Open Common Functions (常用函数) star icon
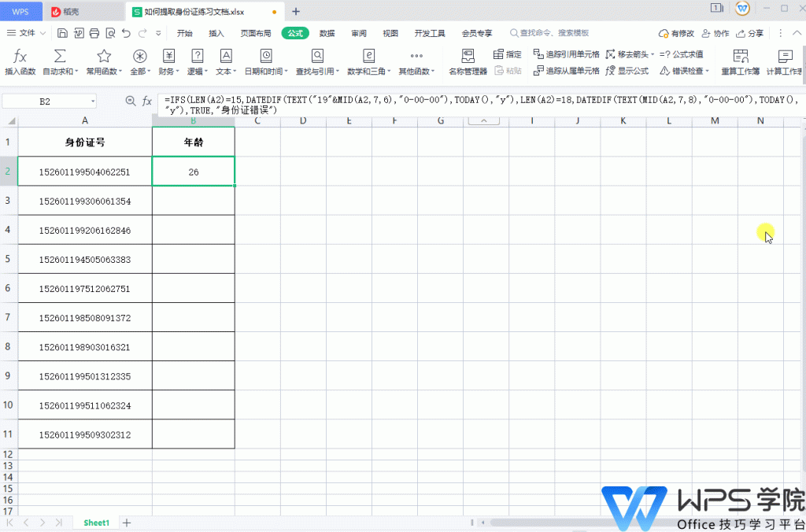This screenshot has width=806, height=532. coord(105,56)
